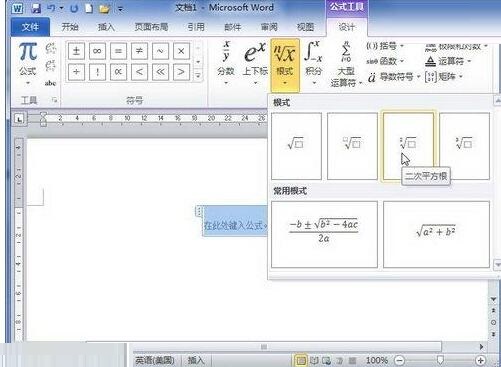Insert the quadratic formula common radical

(x=324, y=234)
